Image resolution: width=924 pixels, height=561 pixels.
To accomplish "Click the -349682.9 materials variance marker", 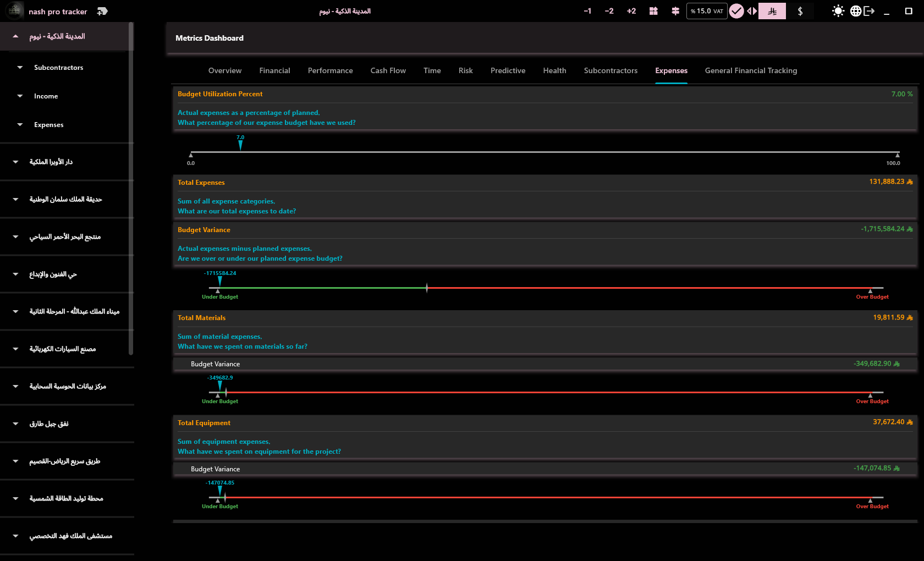I will pos(220,385).
